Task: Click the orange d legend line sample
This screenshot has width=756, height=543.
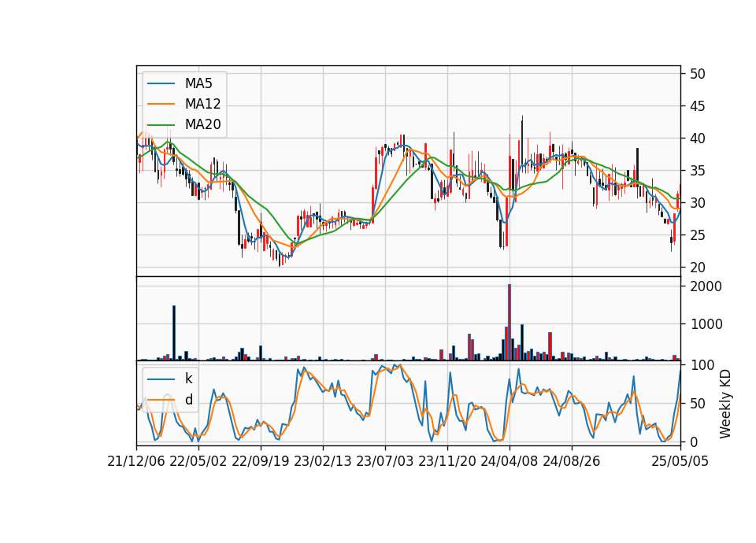Action: coord(161,400)
